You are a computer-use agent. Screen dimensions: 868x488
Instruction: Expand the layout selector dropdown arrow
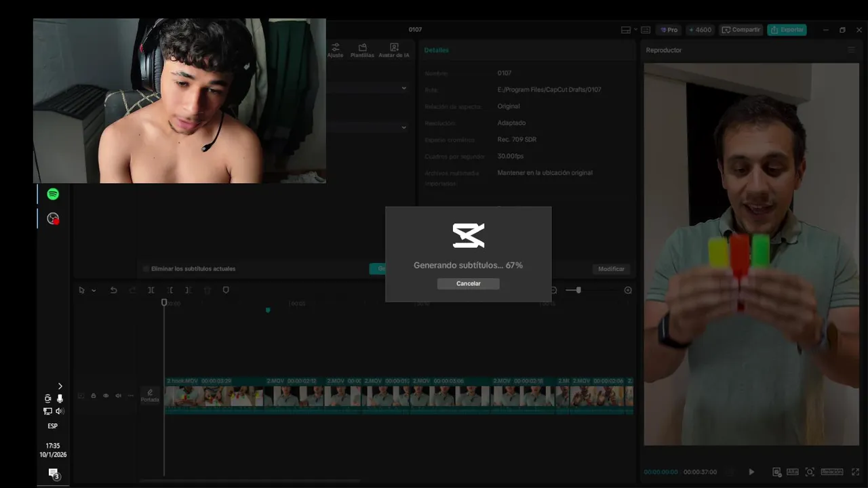[635, 30]
